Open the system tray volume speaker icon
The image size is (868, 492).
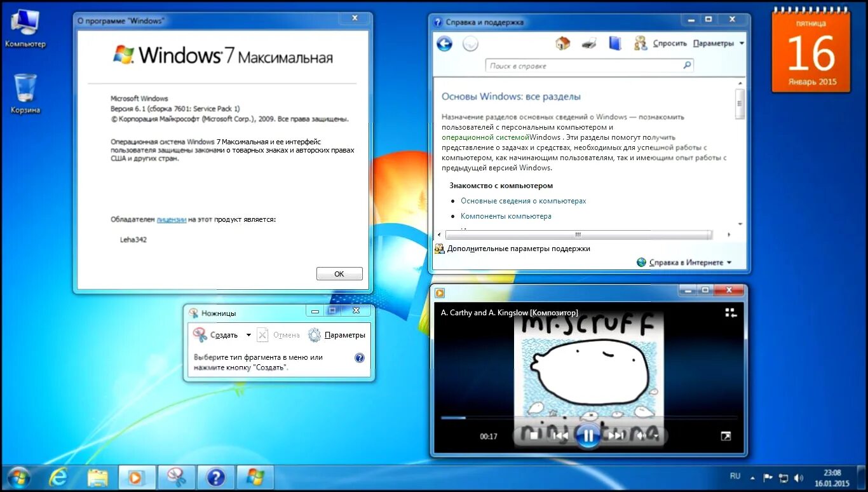coord(799,477)
